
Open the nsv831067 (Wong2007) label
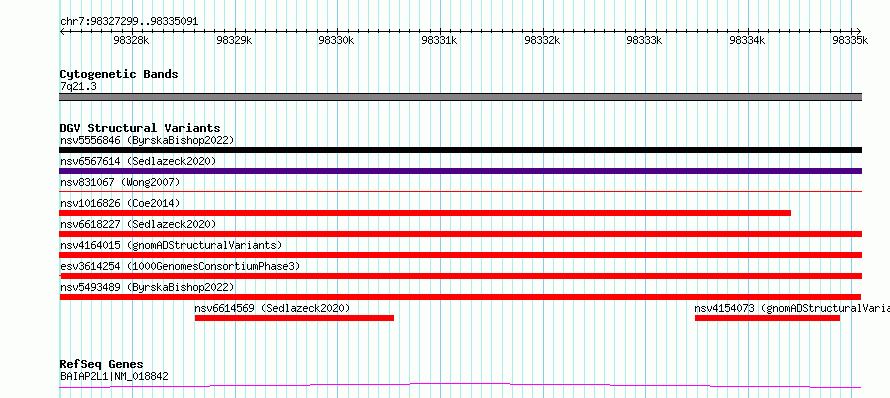(120, 182)
